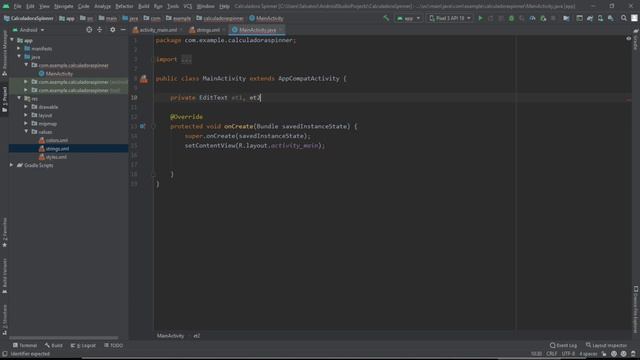Viewport: 640px width, 360px height.
Task: Collapse the app module tree node
Action: pyautogui.click(x=12, y=40)
